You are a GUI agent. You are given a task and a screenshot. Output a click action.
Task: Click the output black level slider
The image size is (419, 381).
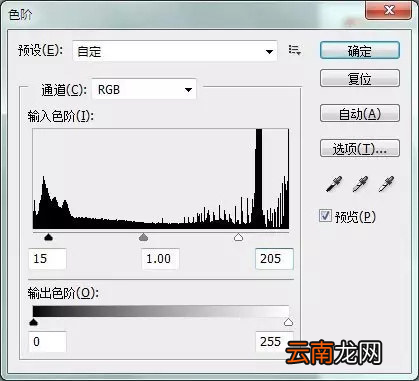[33, 322]
